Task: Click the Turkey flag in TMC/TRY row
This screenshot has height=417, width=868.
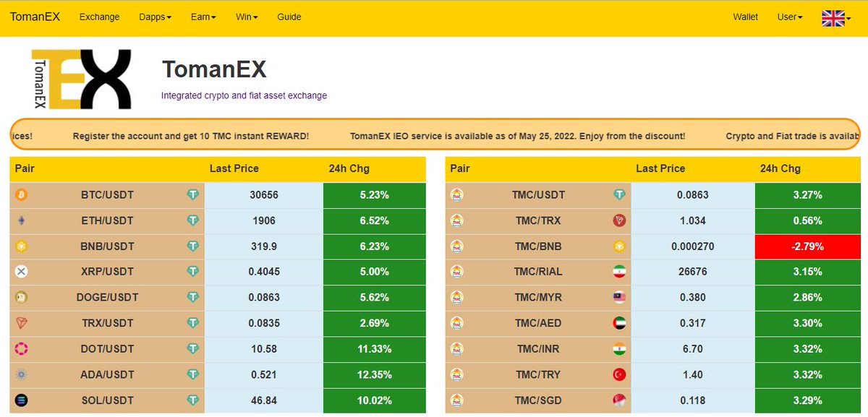Action: [619, 374]
